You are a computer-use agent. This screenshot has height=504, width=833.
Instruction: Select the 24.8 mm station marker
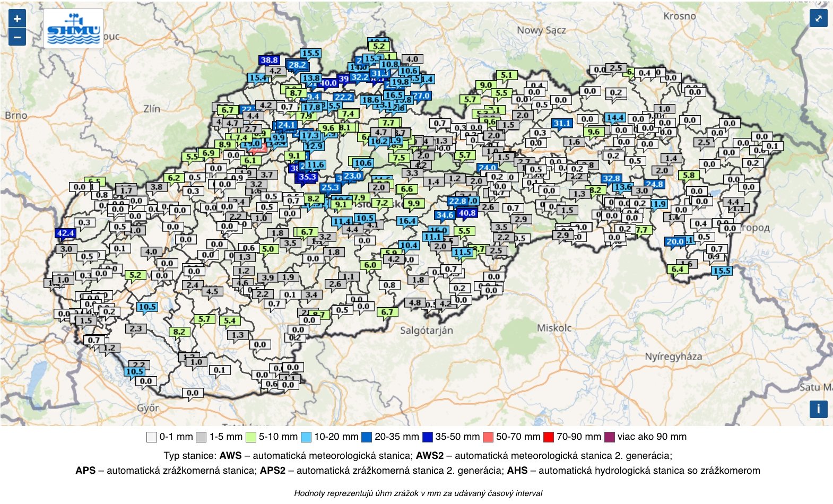[654, 184]
